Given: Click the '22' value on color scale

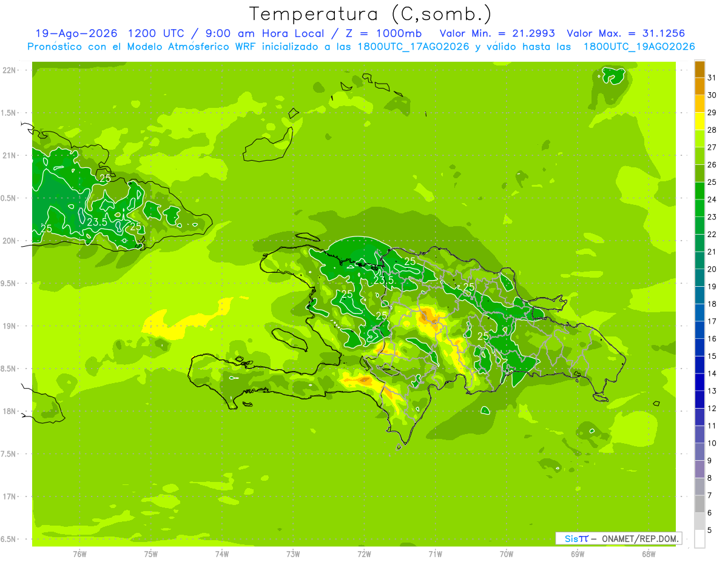Looking at the screenshot, I should click(712, 234).
